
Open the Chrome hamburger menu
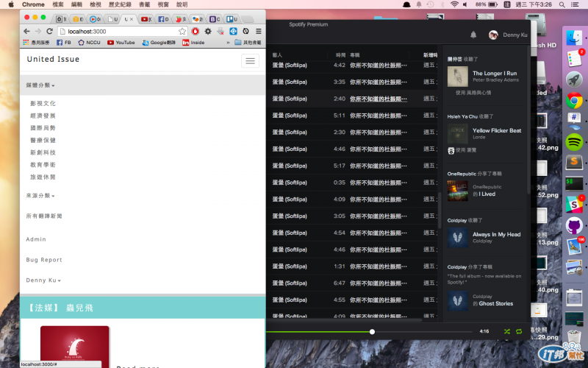click(259, 31)
